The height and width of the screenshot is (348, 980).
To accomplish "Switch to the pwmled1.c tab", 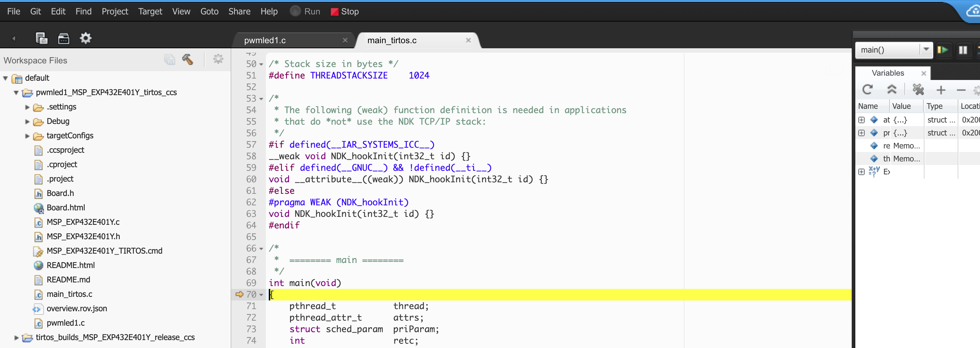I will [265, 40].
